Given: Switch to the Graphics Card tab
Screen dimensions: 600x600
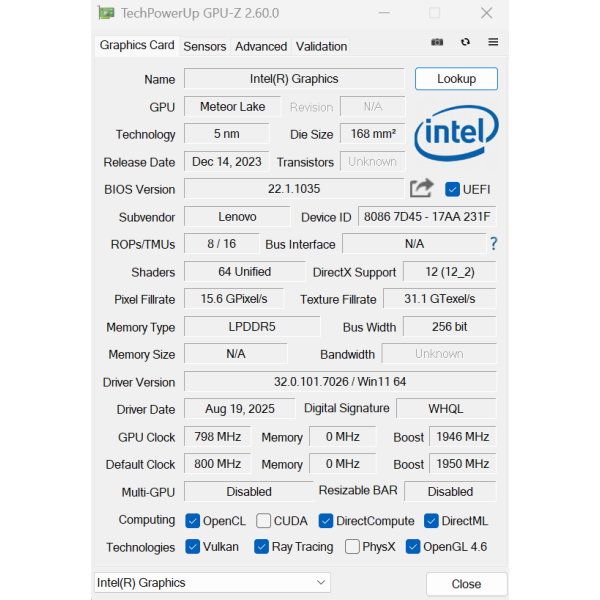Looking at the screenshot, I should [x=137, y=46].
